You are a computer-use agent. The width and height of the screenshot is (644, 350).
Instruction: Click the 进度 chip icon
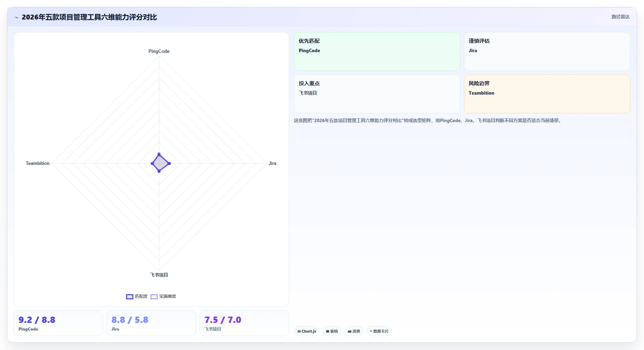click(349, 332)
